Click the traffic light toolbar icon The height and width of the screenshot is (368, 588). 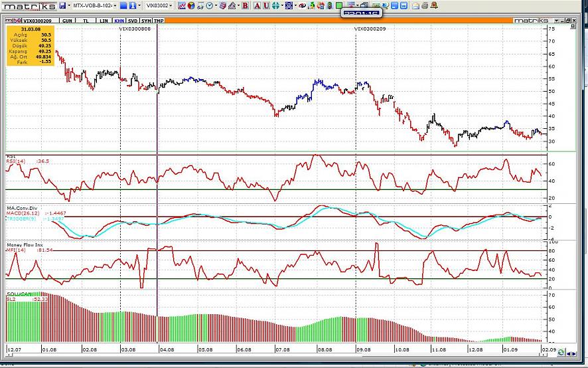click(330, 5)
